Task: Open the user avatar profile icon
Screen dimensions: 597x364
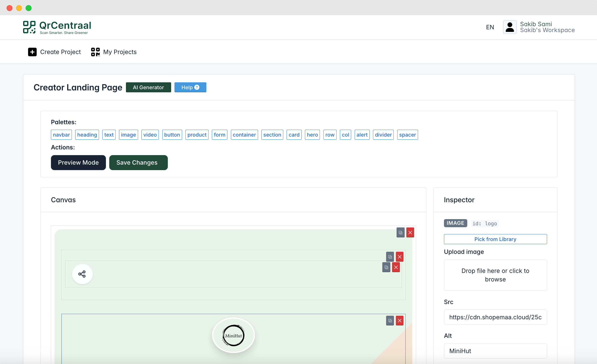Action: coord(510,27)
